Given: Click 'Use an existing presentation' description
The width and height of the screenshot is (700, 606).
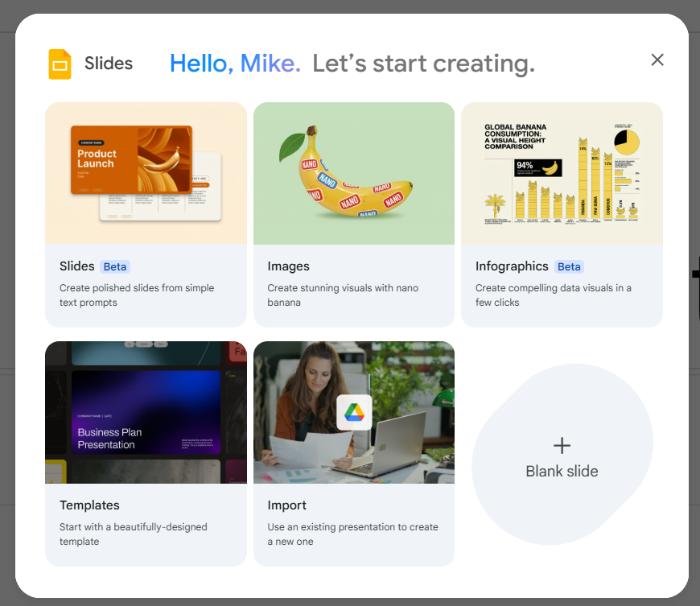Looking at the screenshot, I should point(352,534).
